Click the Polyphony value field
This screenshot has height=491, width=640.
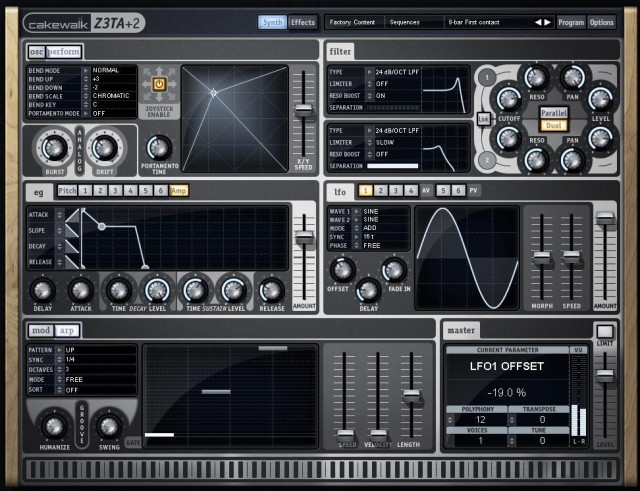point(479,419)
